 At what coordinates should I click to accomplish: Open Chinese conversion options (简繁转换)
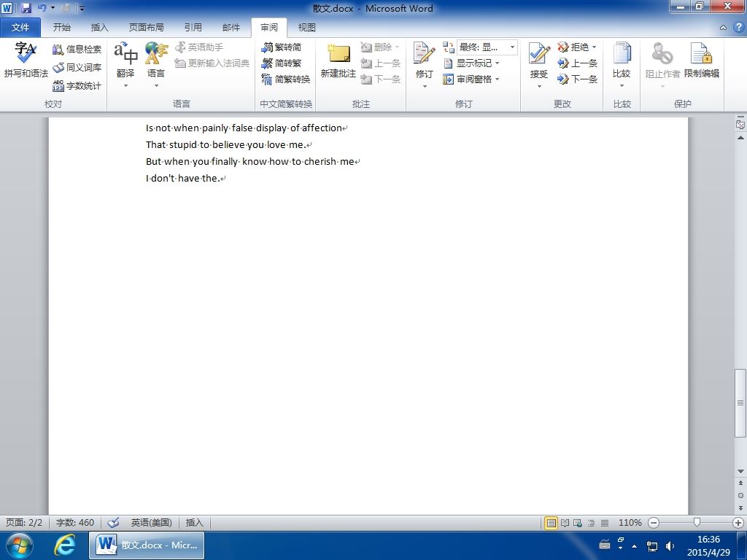(x=286, y=79)
